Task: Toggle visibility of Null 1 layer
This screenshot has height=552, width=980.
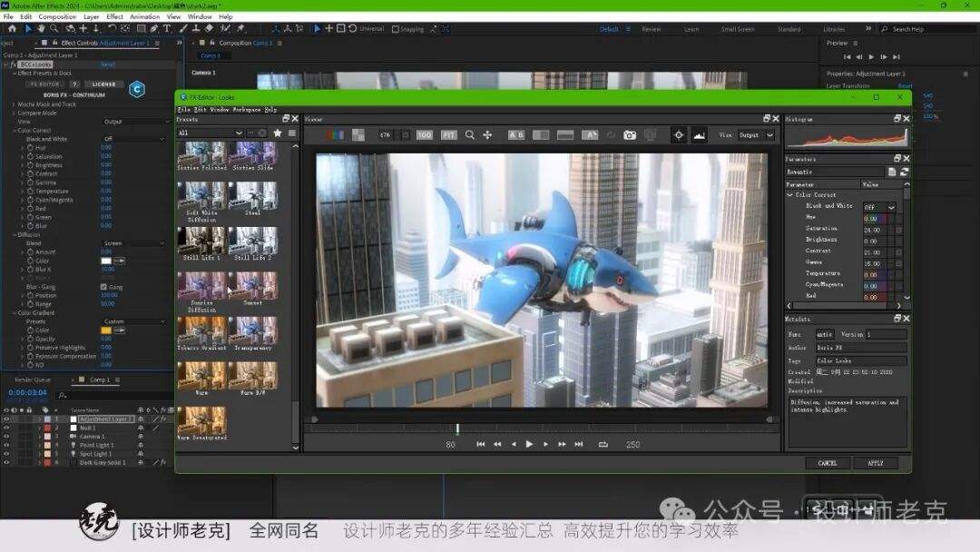Action: pos(6,428)
